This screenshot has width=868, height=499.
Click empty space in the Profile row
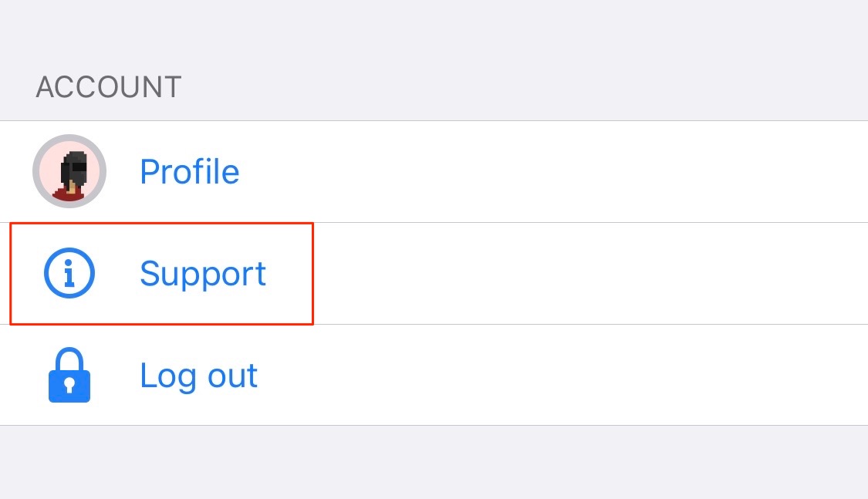point(540,171)
